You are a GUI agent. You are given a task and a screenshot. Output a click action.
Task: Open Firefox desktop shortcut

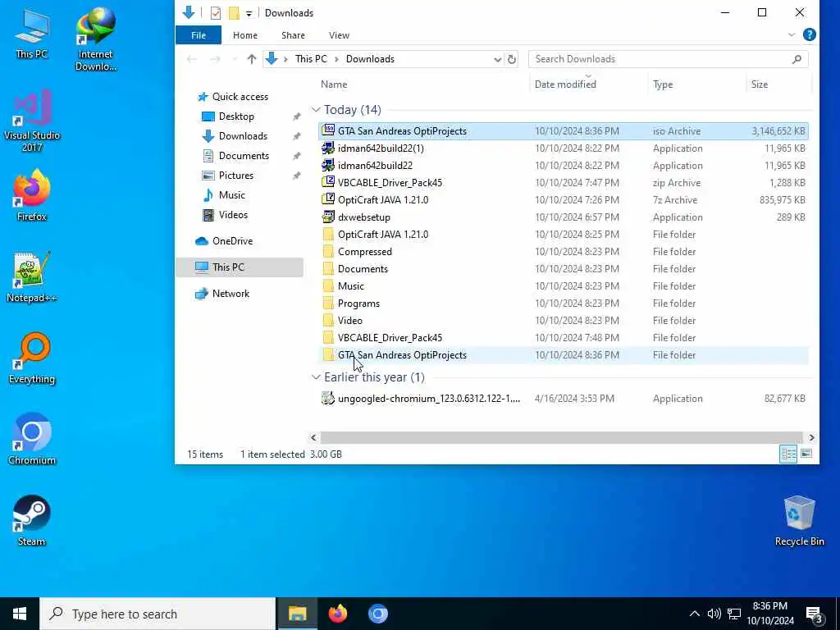tap(32, 195)
